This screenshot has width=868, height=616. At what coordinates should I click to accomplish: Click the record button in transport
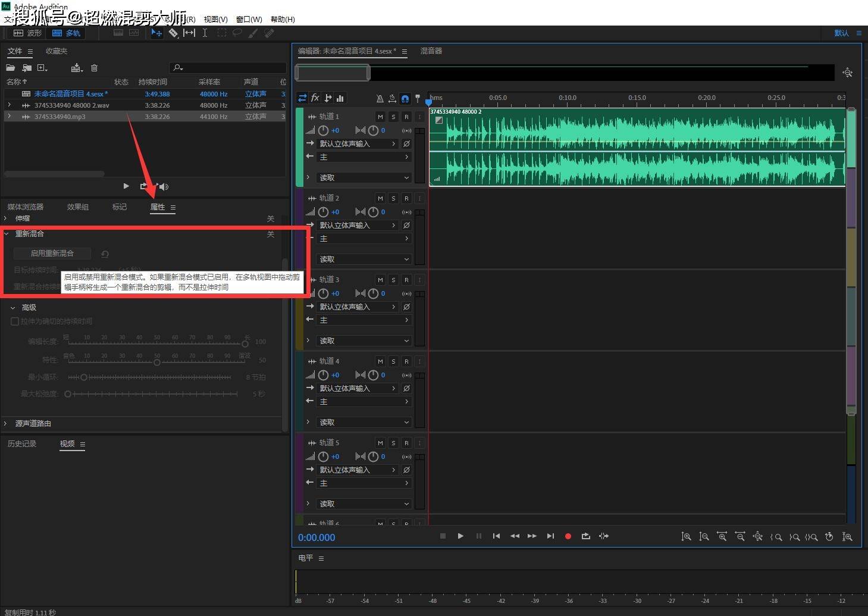[568, 536]
